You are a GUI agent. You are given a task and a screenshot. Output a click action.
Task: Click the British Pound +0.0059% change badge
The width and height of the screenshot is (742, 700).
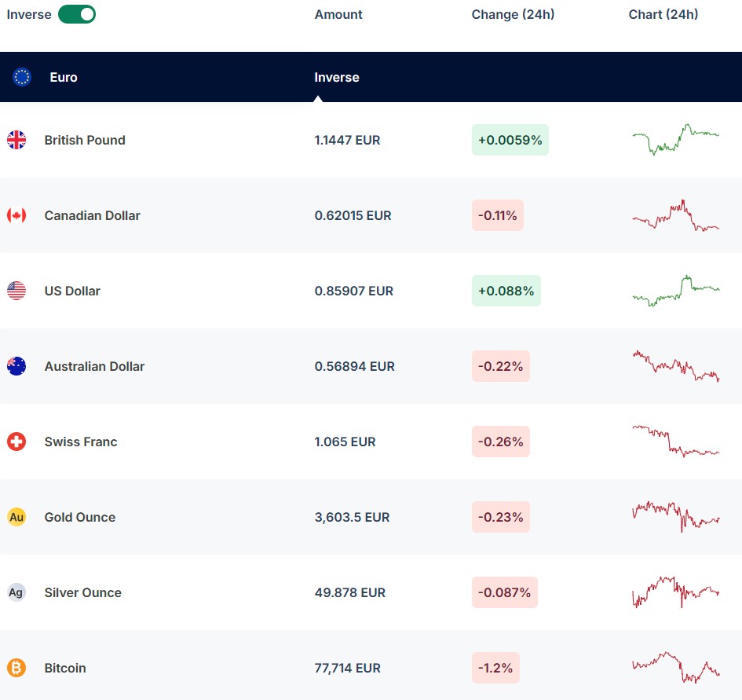pos(510,140)
